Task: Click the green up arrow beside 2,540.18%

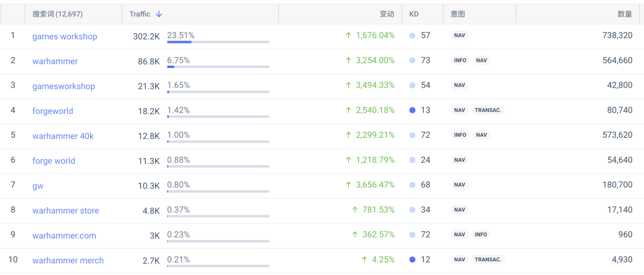Action: tap(349, 110)
